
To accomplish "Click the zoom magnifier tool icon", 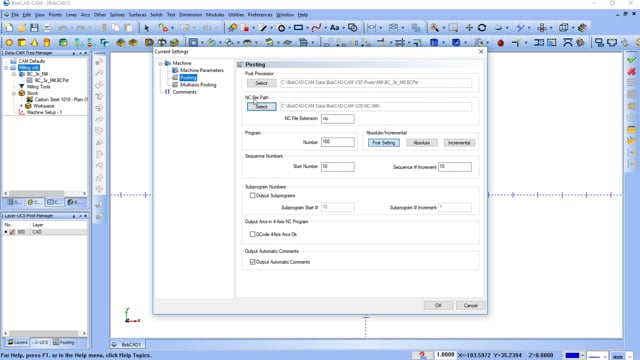I will [x=434, y=28].
